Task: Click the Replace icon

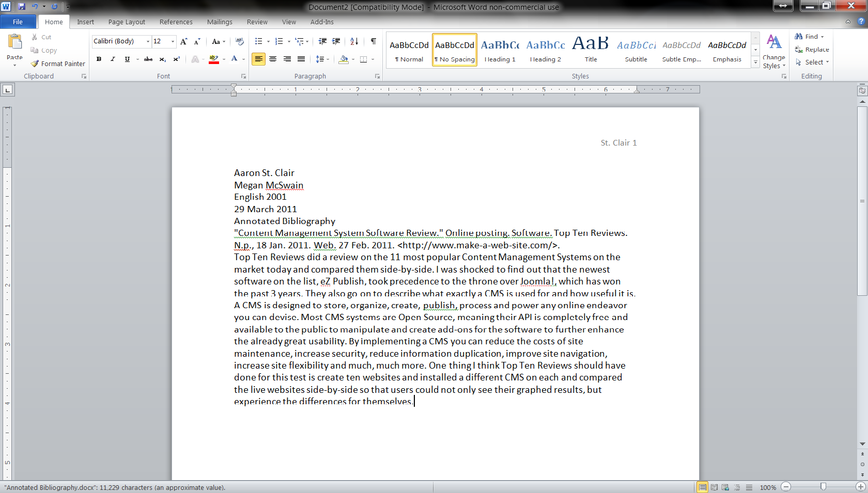Action: tap(799, 50)
